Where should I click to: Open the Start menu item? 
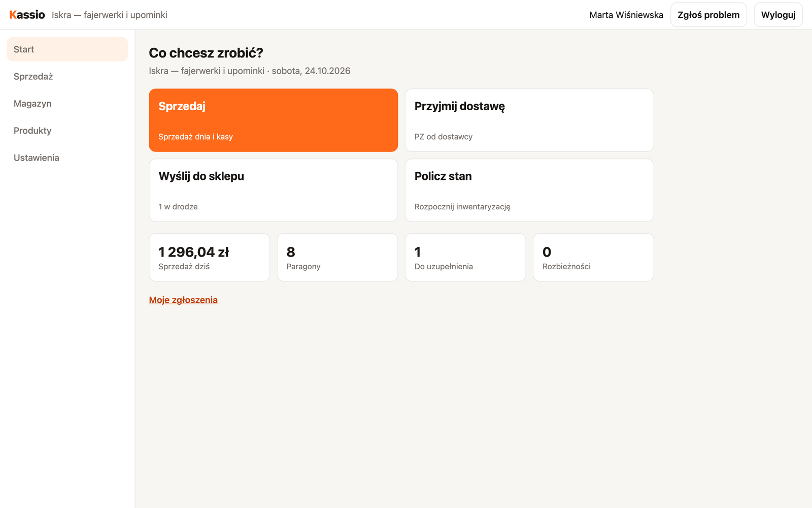point(67,49)
